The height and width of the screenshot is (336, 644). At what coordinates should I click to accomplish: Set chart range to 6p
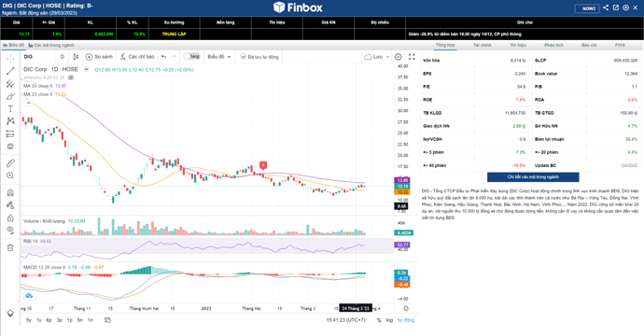click(49, 320)
